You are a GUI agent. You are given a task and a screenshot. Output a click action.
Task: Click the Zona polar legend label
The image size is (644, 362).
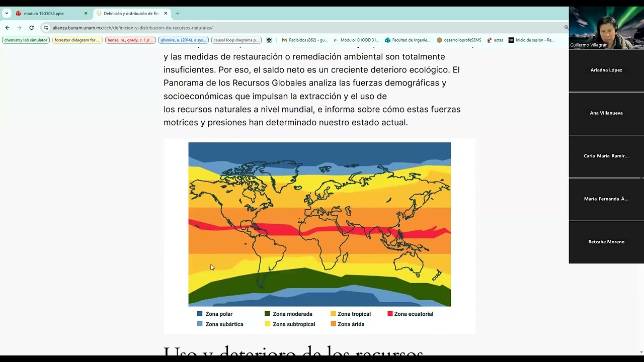click(219, 314)
